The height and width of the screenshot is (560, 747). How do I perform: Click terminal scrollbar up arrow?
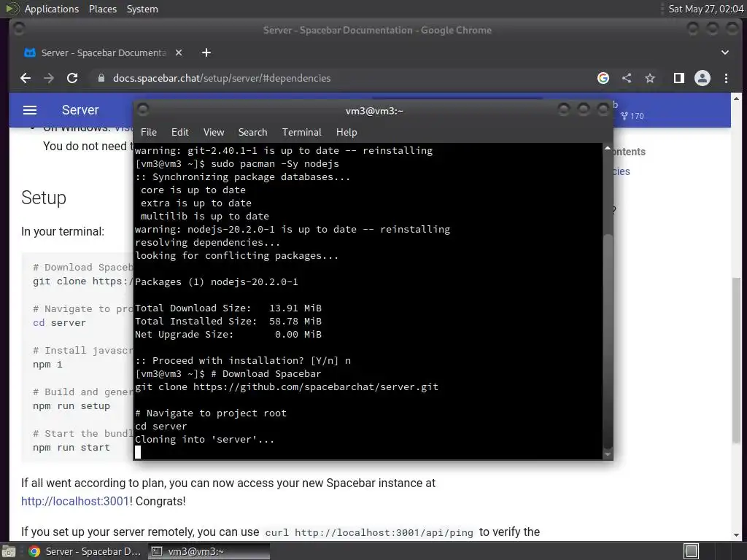608,149
